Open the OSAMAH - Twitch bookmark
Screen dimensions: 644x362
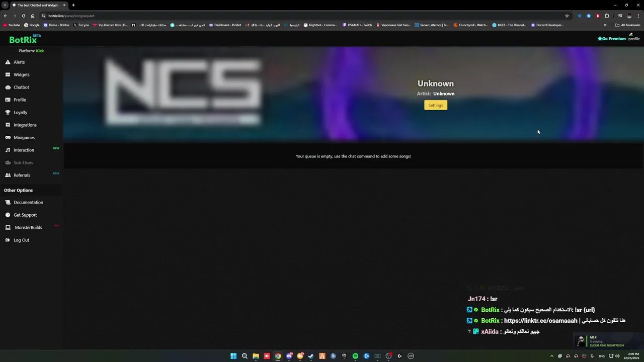click(x=357, y=25)
